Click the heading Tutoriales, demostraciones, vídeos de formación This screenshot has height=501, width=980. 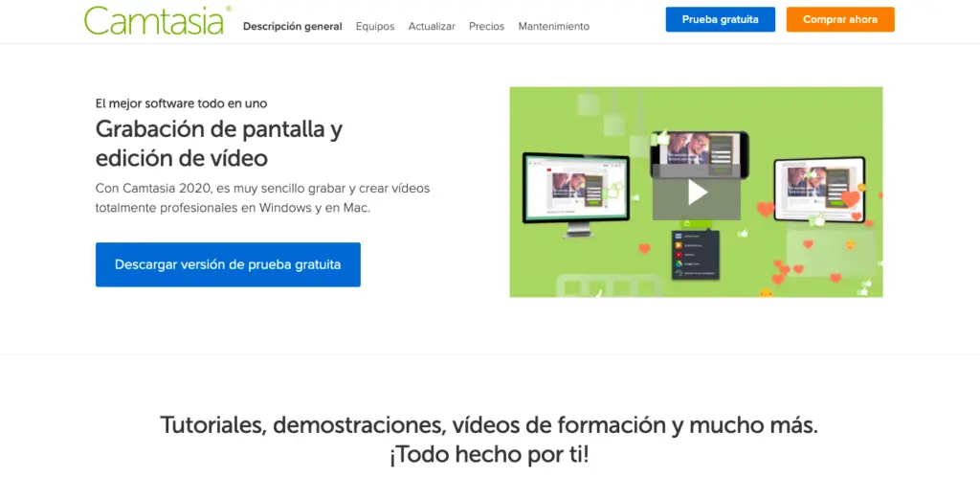[x=489, y=425]
